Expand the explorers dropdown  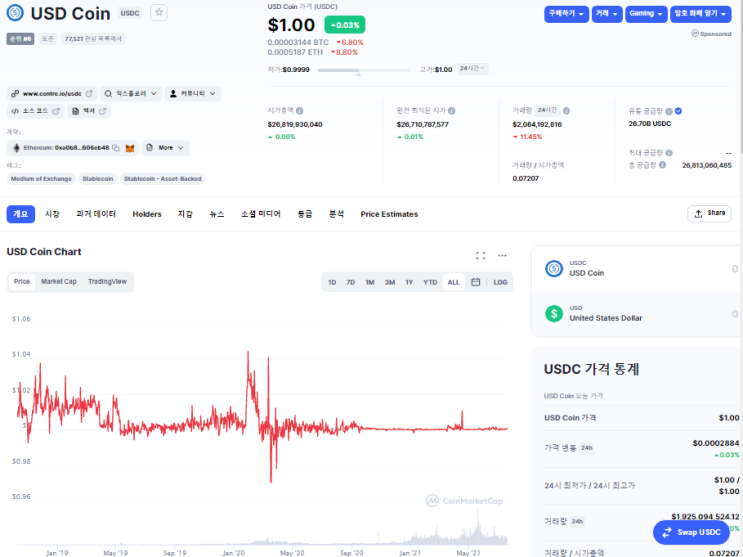pyautogui.click(x=131, y=93)
